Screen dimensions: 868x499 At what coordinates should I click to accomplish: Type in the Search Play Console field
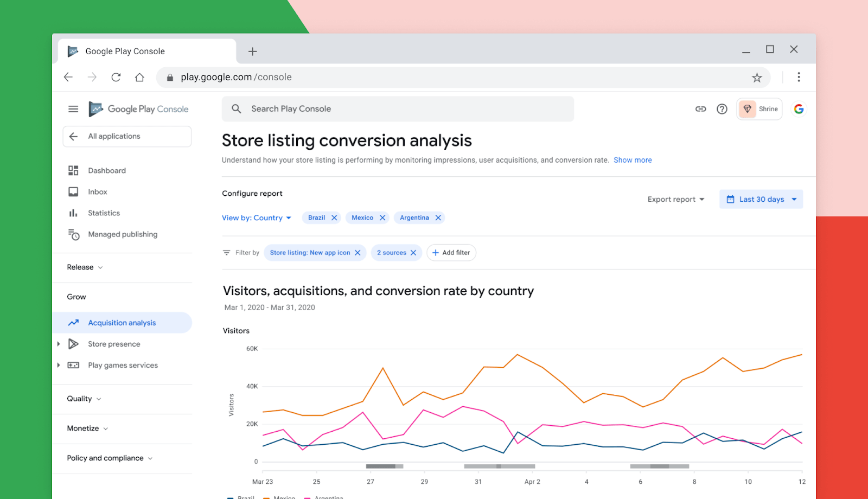[x=398, y=108]
